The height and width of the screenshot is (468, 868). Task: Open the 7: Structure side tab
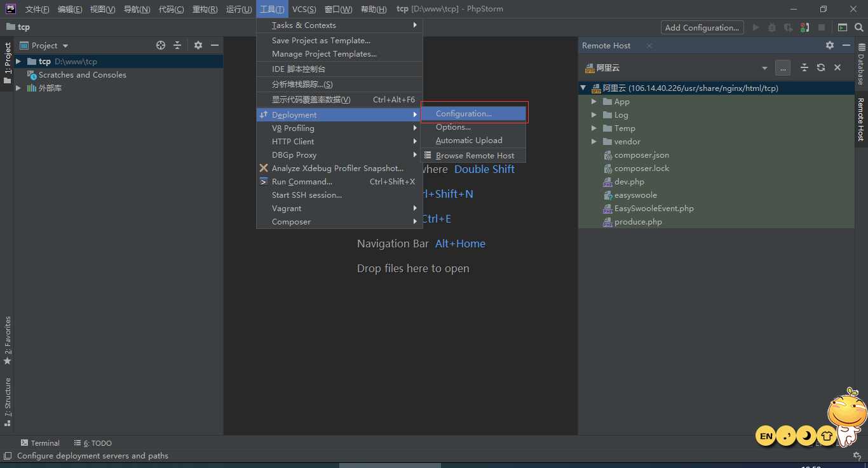click(x=7, y=403)
